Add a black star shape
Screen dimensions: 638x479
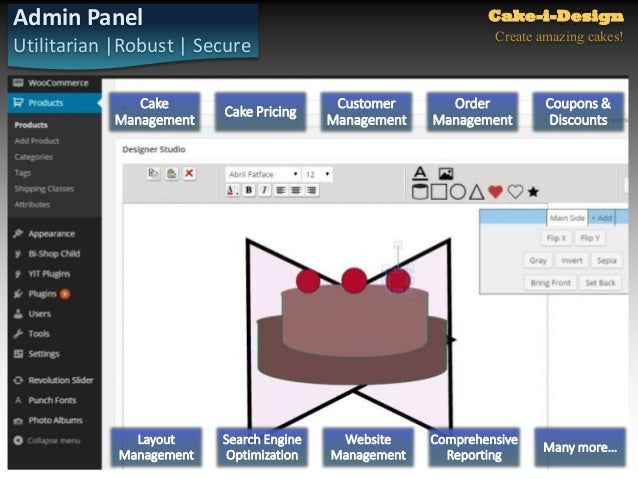click(x=533, y=191)
